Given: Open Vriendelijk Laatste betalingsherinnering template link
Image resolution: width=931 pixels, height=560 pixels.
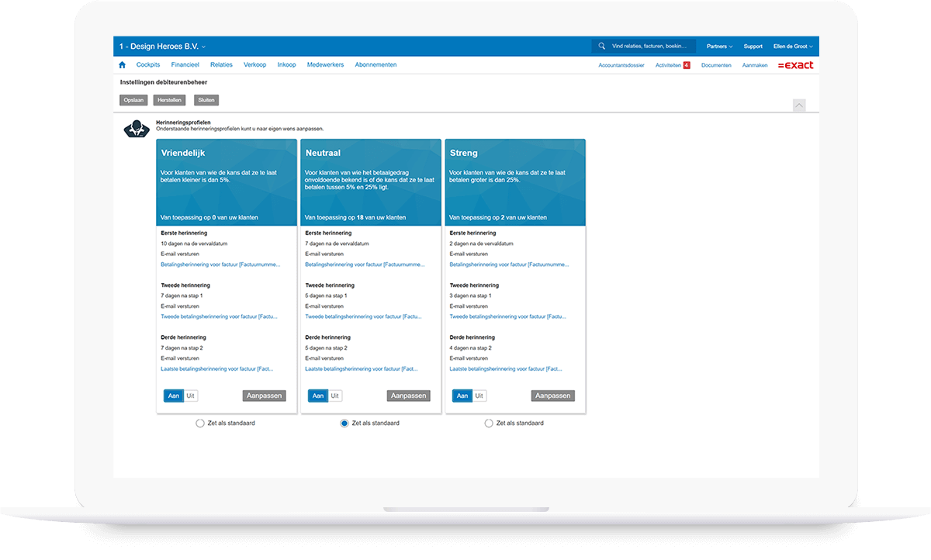Looking at the screenshot, I should point(217,369).
